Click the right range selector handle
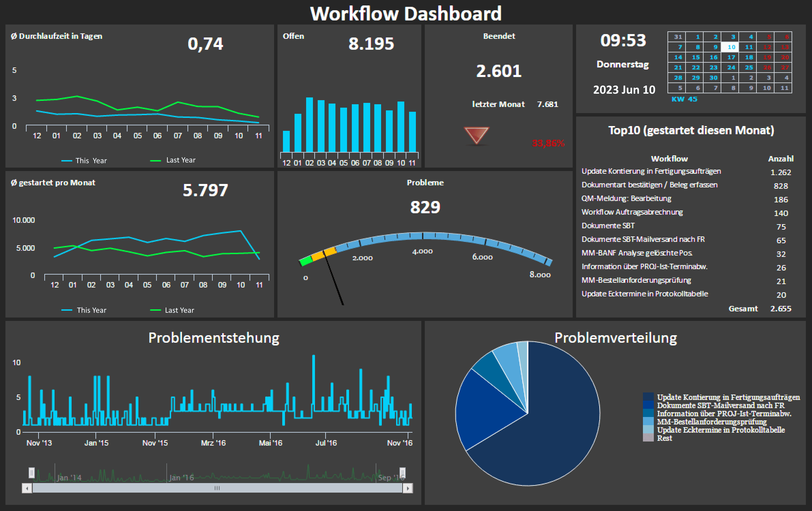This screenshot has height=511, width=812. 402,473
